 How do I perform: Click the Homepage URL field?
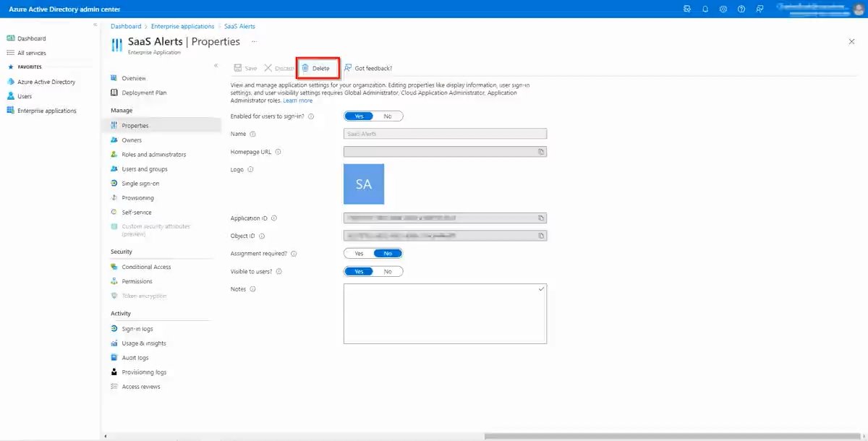click(x=445, y=152)
